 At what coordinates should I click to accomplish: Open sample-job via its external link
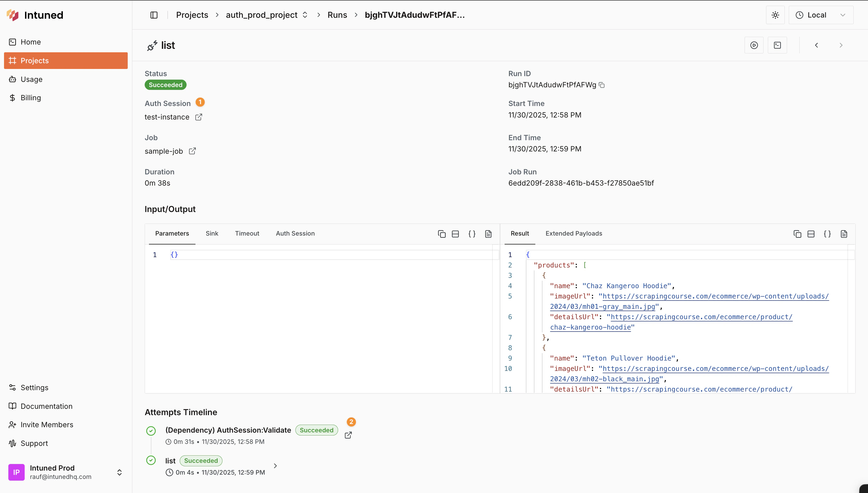pyautogui.click(x=193, y=151)
